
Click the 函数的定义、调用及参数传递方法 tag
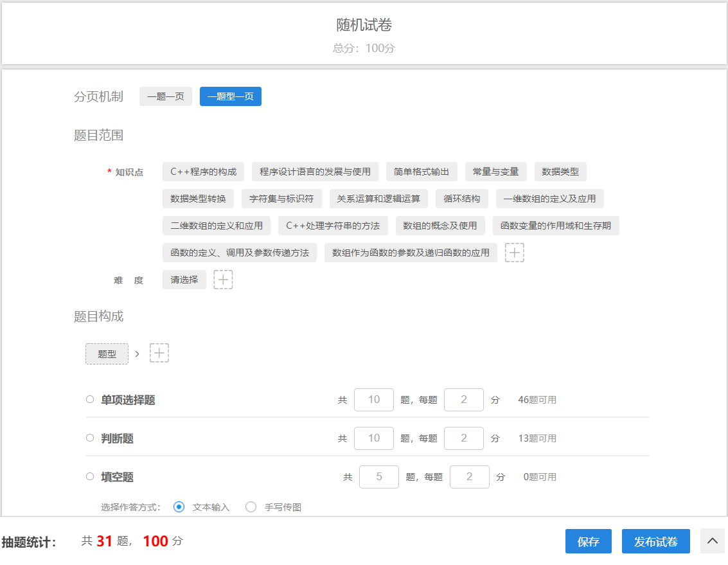240,253
